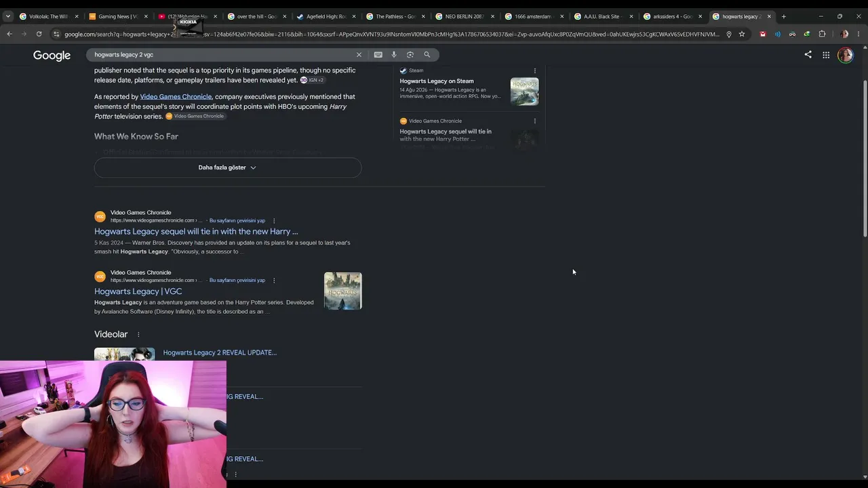
Task: Click the magnifier search button
Action: pos(427,55)
